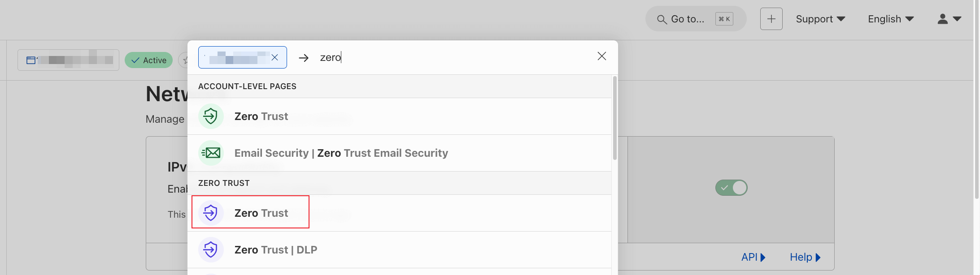Screen dimensions: 980x275
Task: Choose Zero Trust DLP result
Action: coord(399,250)
